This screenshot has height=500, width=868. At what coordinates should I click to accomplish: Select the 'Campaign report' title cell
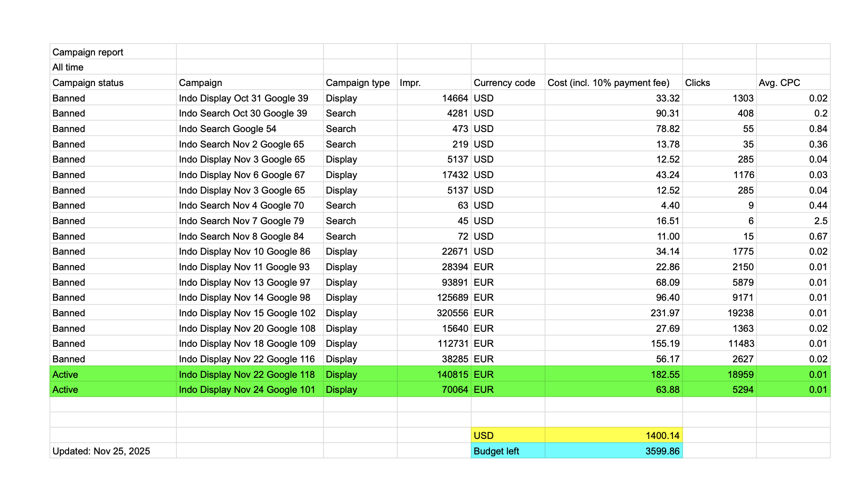[x=113, y=52]
